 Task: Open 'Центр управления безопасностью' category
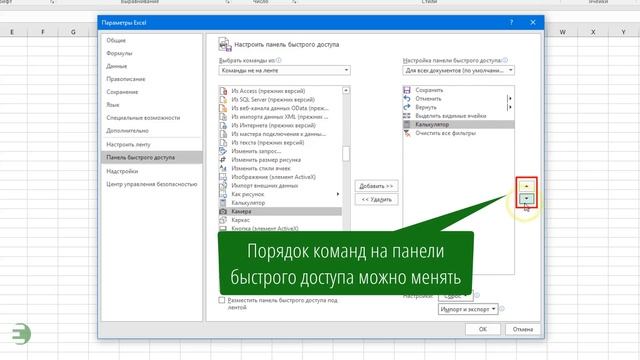(x=152, y=184)
